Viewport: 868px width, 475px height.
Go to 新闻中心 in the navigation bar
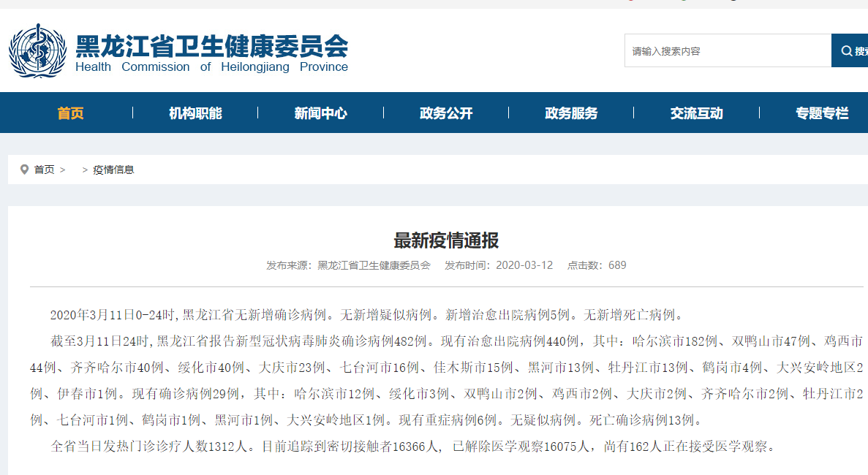coord(320,113)
